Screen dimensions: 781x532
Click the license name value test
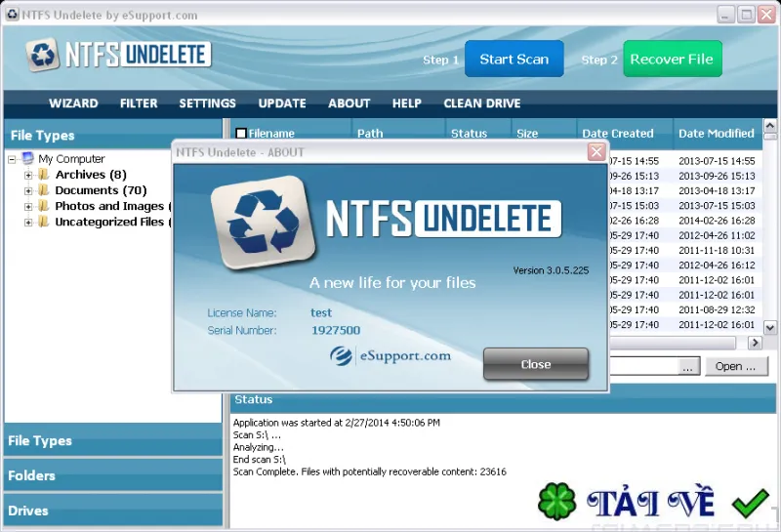(x=321, y=312)
